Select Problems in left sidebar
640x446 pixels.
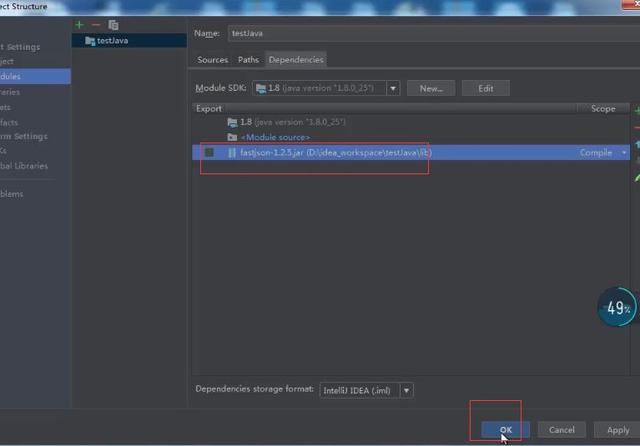tap(12, 194)
